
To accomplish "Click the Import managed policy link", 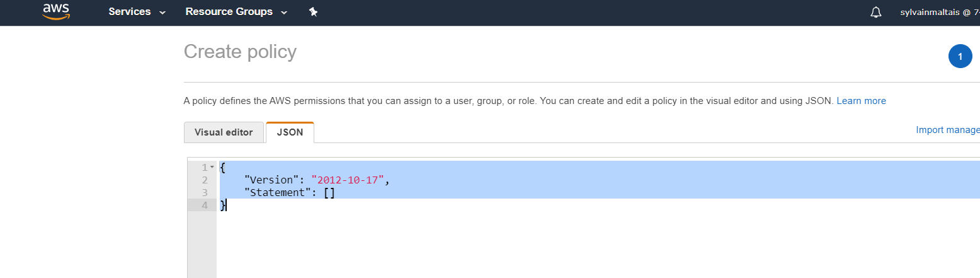I will [947, 129].
